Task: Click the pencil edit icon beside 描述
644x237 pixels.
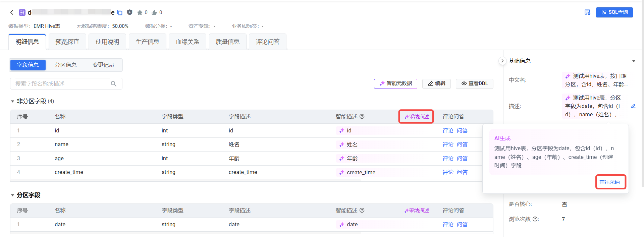Action: 633,106
